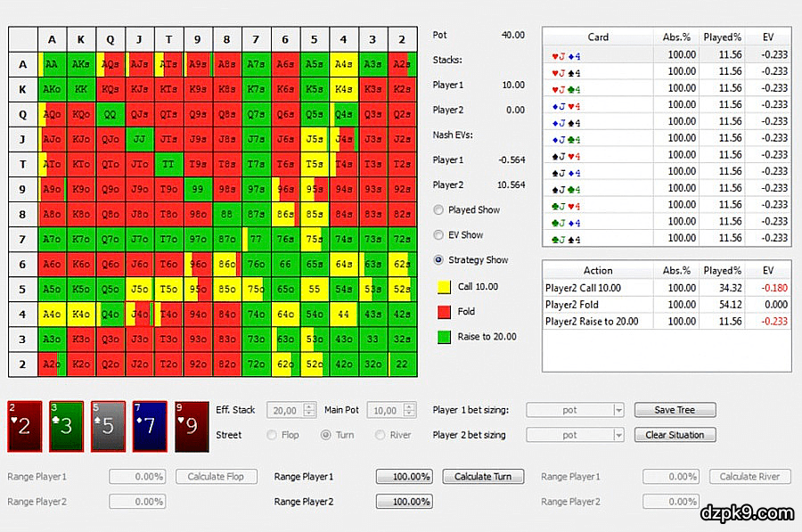Click the red 2 board card
802x532 pixels.
24,425
